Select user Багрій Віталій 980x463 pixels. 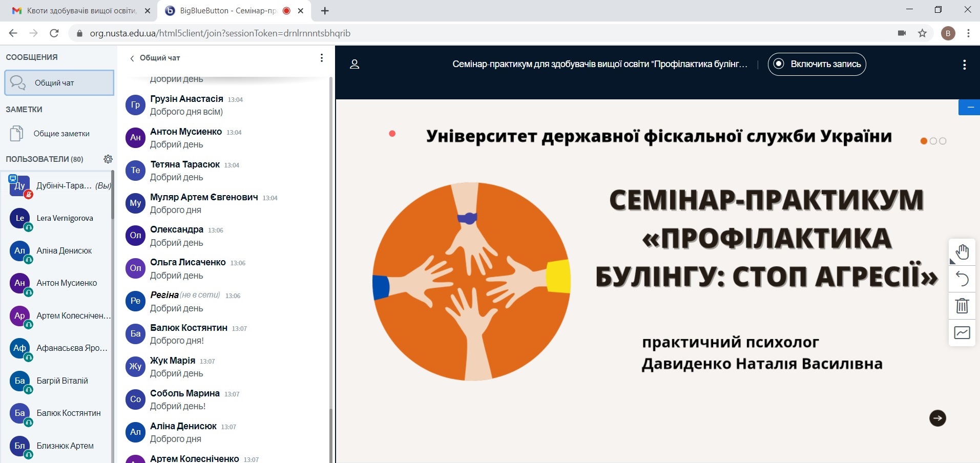[59, 381]
